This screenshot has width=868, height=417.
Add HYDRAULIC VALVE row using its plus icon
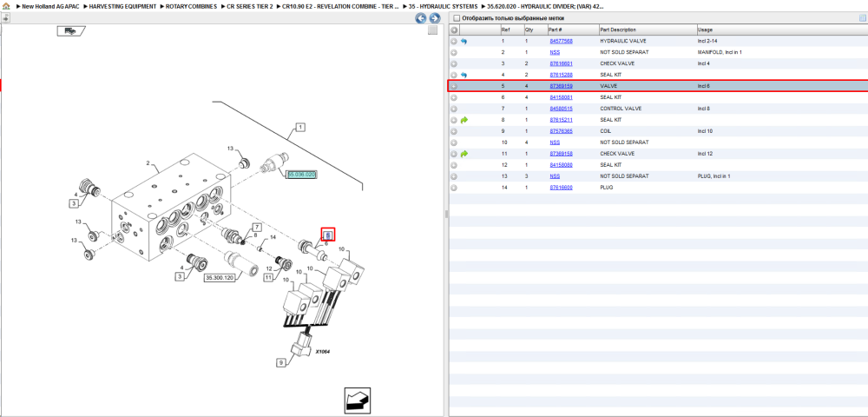(454, 41)
